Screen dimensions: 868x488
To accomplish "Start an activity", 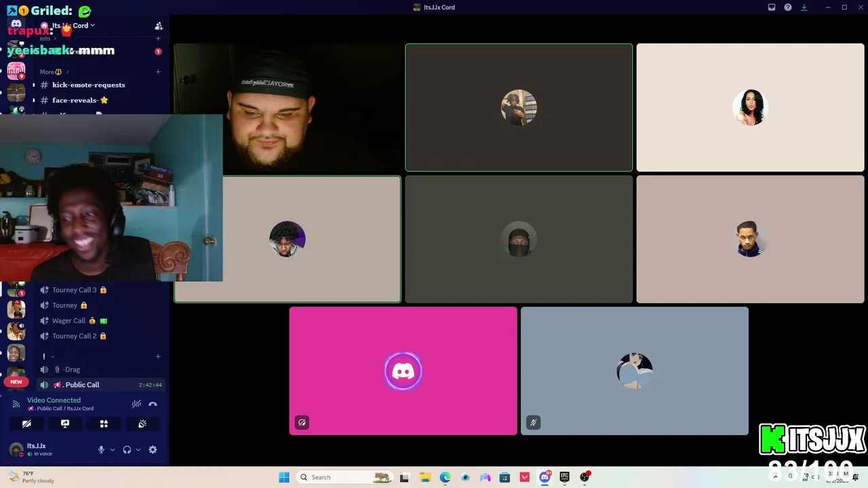I will (x=104, y=424).
